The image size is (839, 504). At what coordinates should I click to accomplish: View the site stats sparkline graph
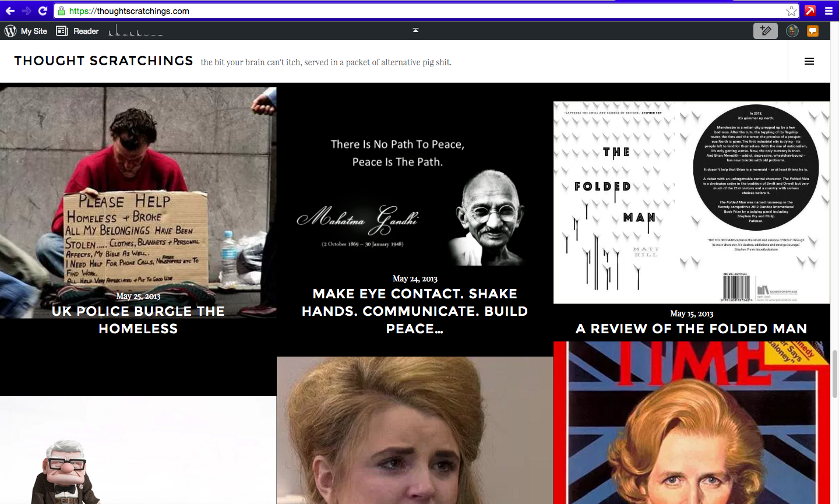pyautogui.click(x=136, y=31)
